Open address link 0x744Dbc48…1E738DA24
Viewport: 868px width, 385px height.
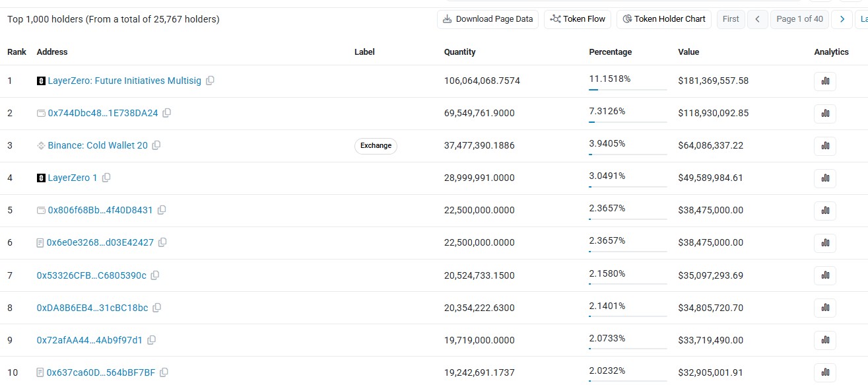pyautogui.click(x=103, y=113)
